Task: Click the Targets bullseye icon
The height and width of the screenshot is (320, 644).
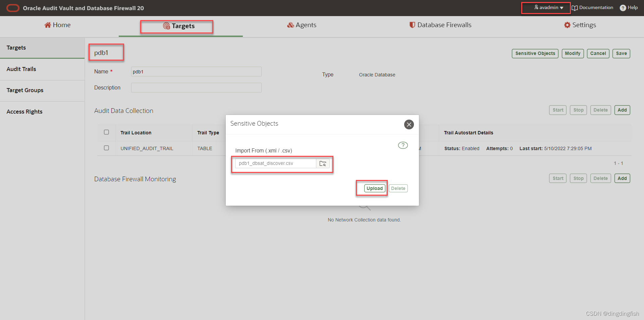Action: [x=166, y=26]
